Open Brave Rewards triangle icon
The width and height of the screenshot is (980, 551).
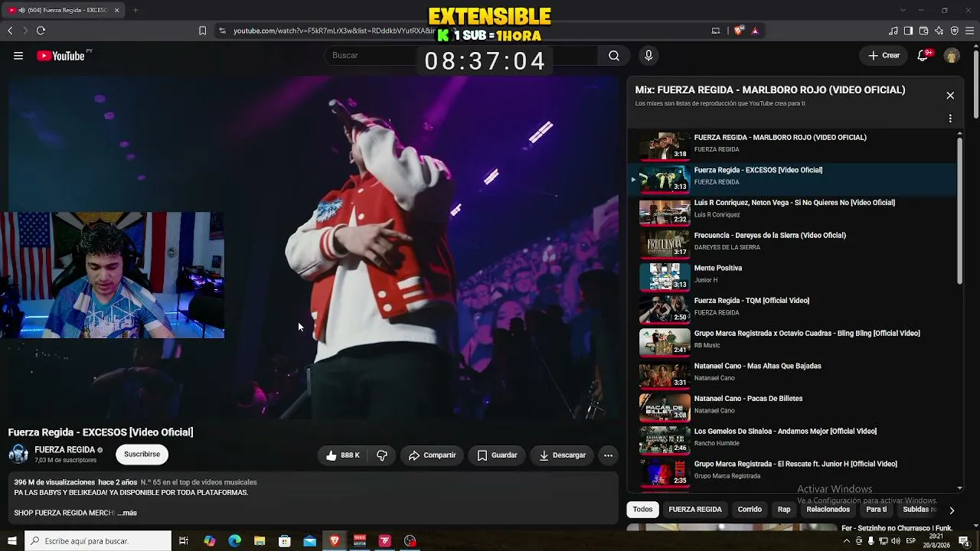755,31
